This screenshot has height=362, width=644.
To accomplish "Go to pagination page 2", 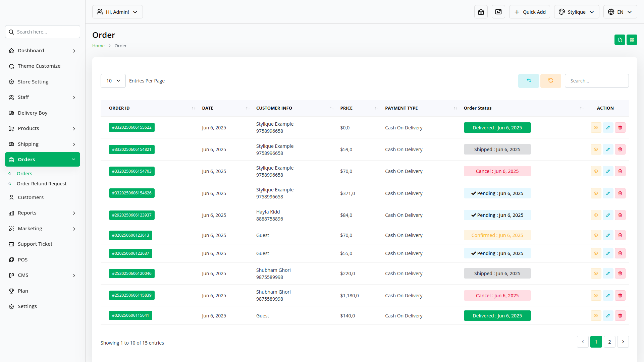I will [609, 342].
